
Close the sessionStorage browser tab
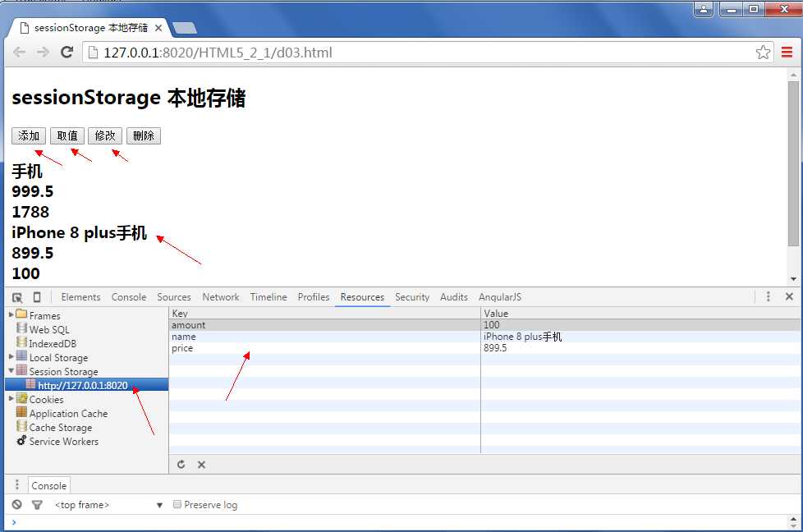tap(158, 28)
